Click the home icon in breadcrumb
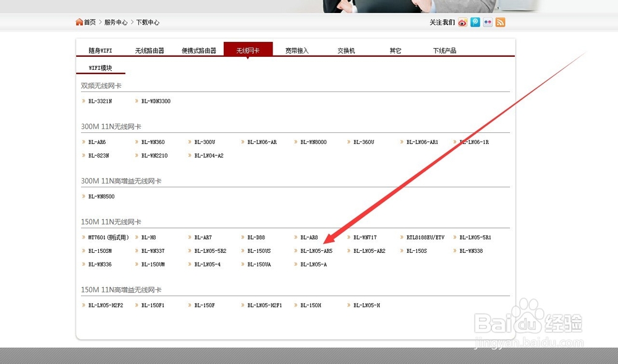 (x=79, y=22)
